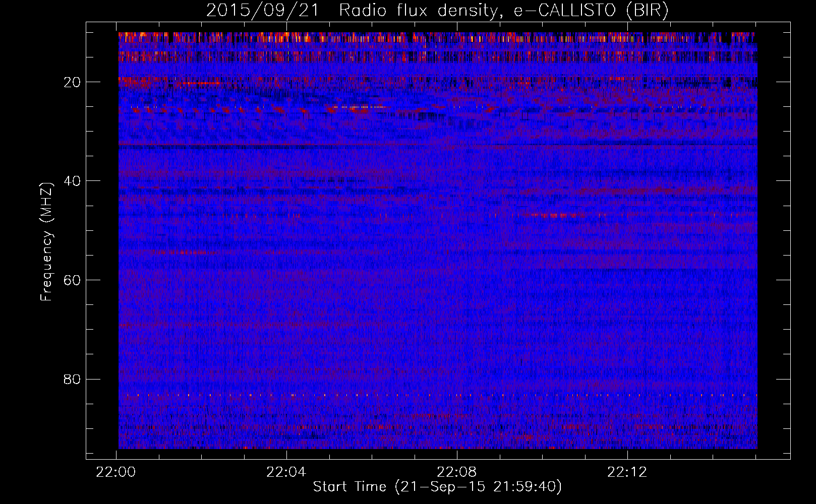Click the plot title "Radio flux density, e-CALLISTO (BIR)"

coord(504,11)
